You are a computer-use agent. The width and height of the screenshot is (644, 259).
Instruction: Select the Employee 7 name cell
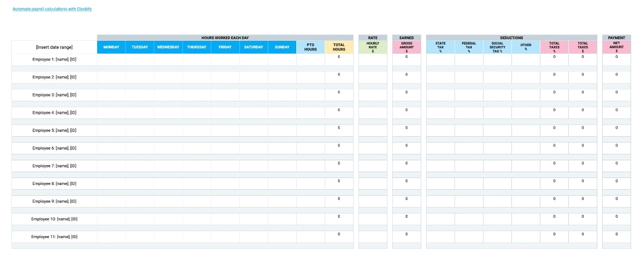[54, 166]
